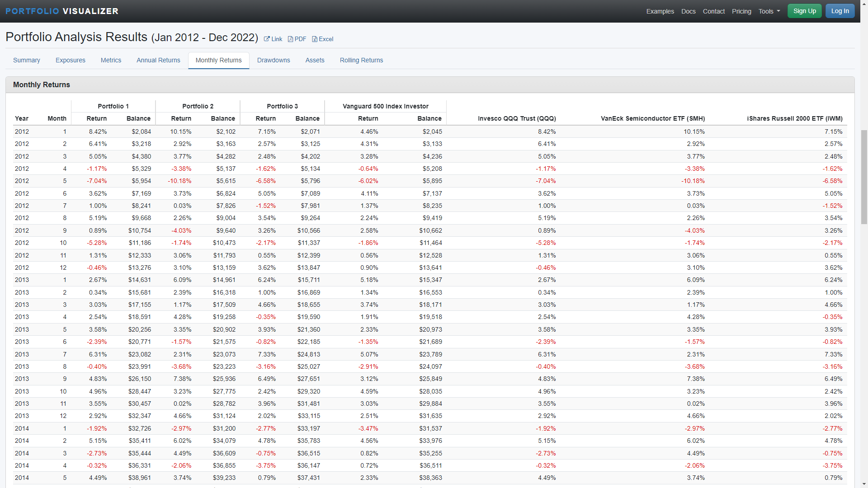Open the Examples link

pyautogui.click(x=660, y=11)
